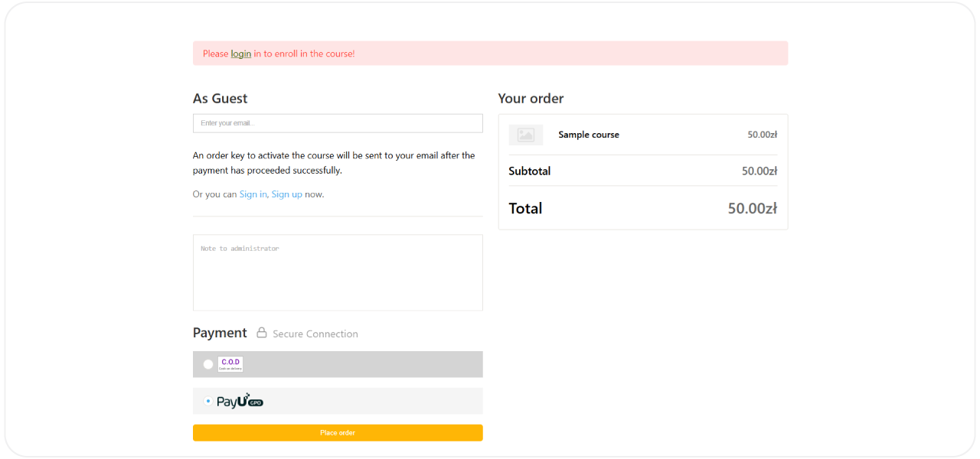
Task: Click the Payment section heading
Action: point(220,333)
